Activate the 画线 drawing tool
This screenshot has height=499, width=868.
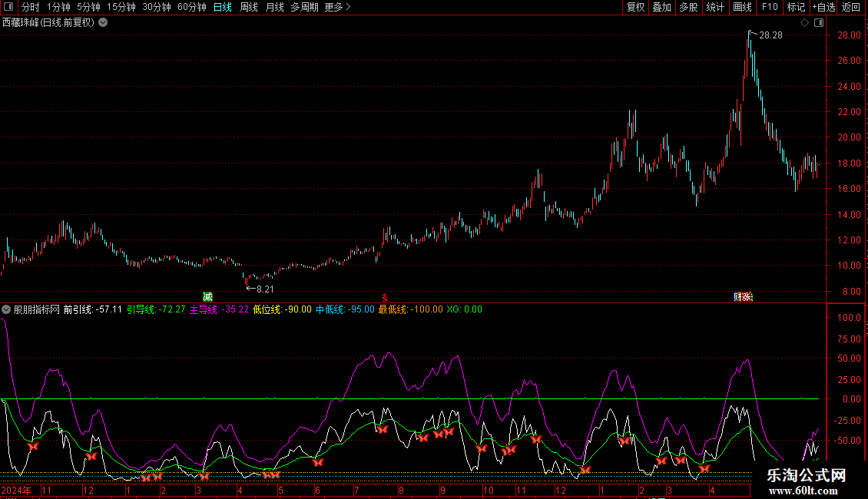coord(742,7)
